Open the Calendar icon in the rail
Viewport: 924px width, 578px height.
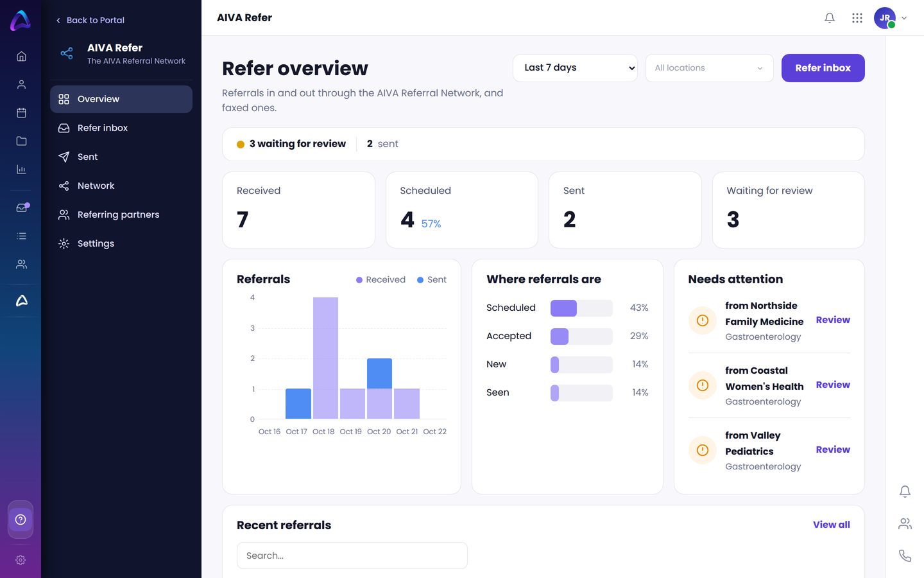[21, 113]
